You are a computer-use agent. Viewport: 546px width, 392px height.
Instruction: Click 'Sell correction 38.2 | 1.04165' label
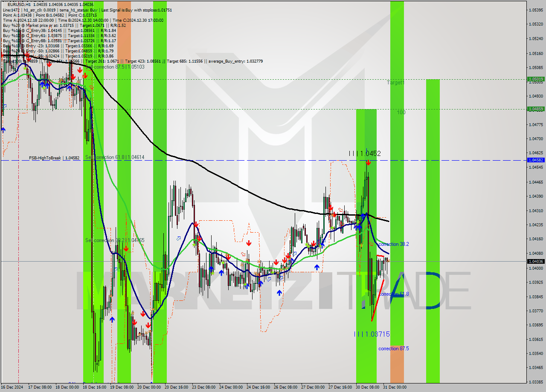[115, 240]
